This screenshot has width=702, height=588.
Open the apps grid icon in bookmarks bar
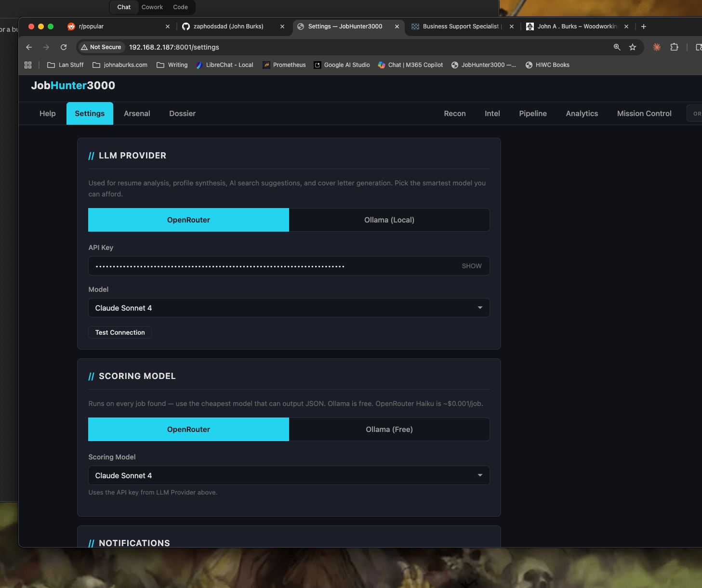tap(28, 65)
